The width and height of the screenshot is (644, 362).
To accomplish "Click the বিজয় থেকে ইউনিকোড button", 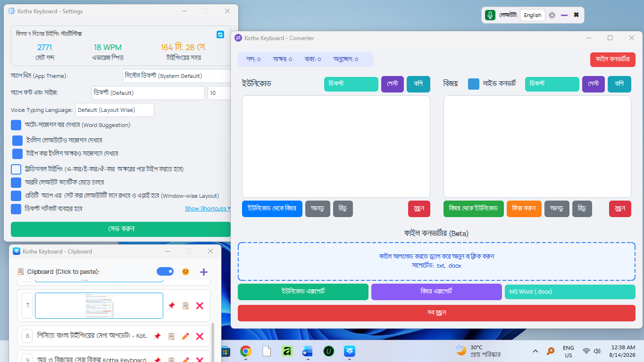I will pyautogui.click(x=474, y=209).
